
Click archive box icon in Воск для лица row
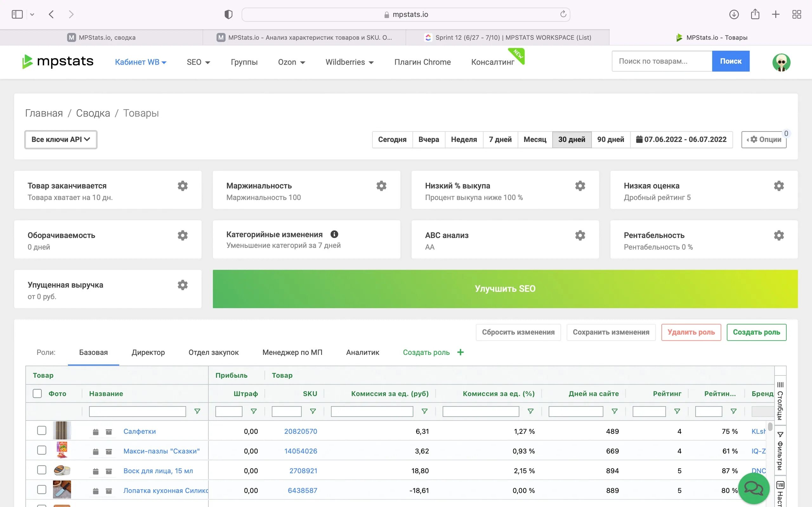(x=109, y=471)
